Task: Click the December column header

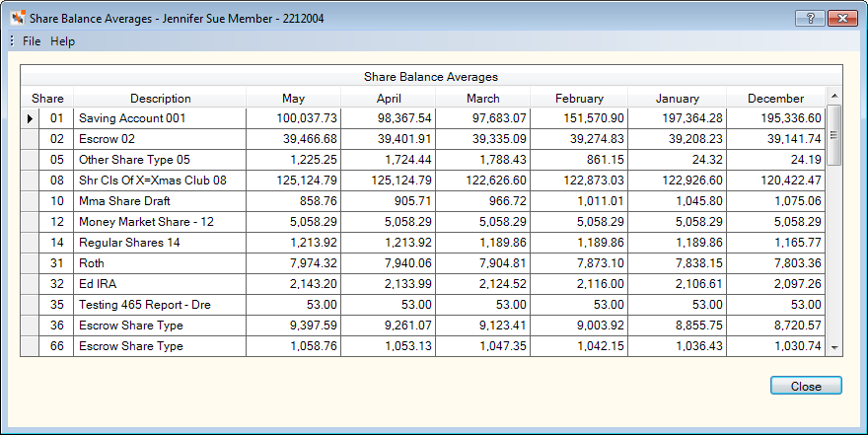Action: (x=775, y=98)
